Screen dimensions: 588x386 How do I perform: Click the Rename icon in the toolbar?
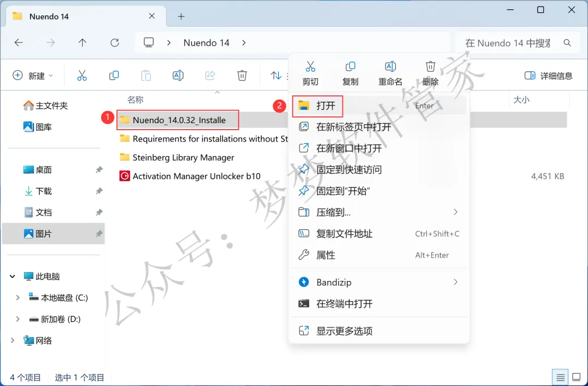click(177, 75)
